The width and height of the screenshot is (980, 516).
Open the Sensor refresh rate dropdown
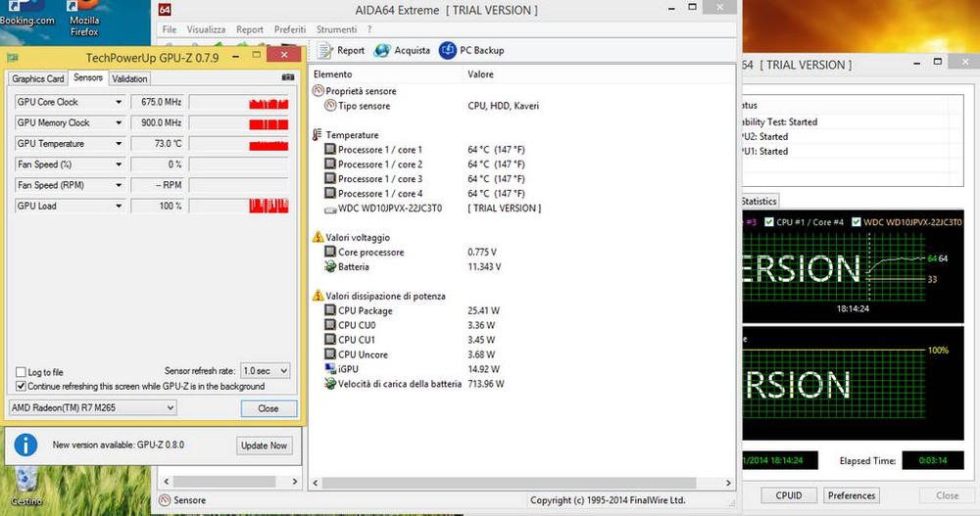(267, 371)
